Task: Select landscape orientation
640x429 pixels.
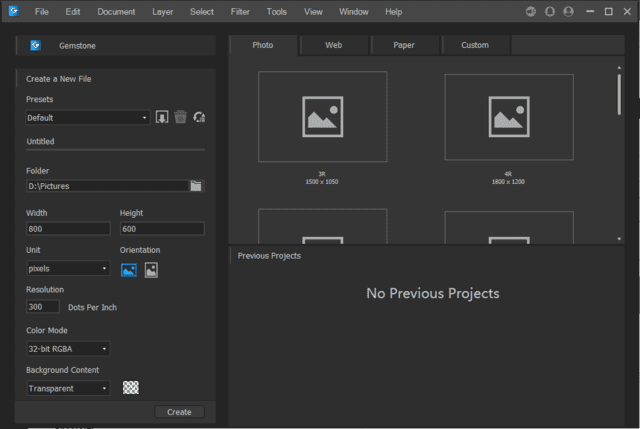Action: (129, 269)
